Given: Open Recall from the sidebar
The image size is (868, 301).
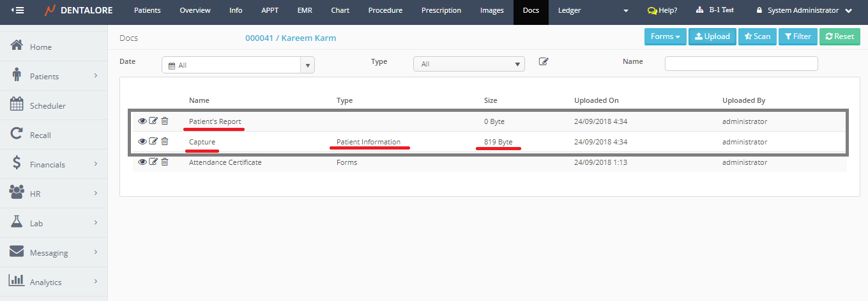Looking at the screenshot, I should 40,135.
